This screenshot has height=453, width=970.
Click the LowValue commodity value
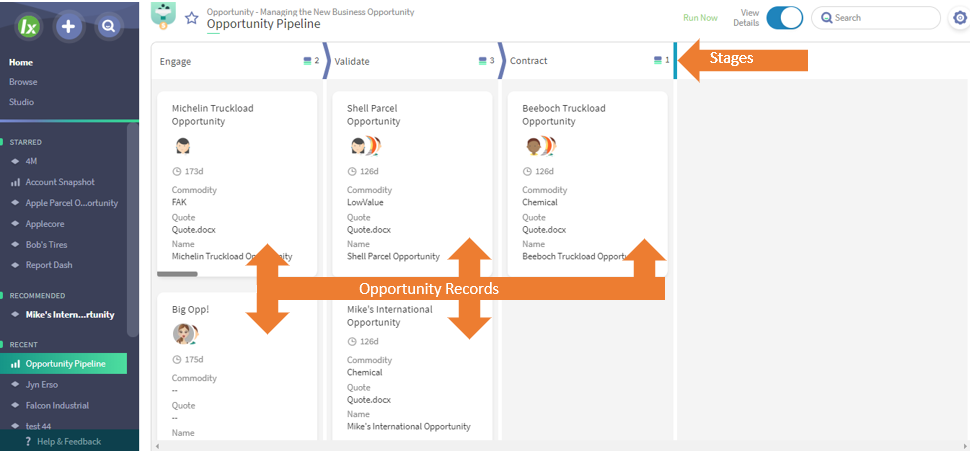click(366, 202)
